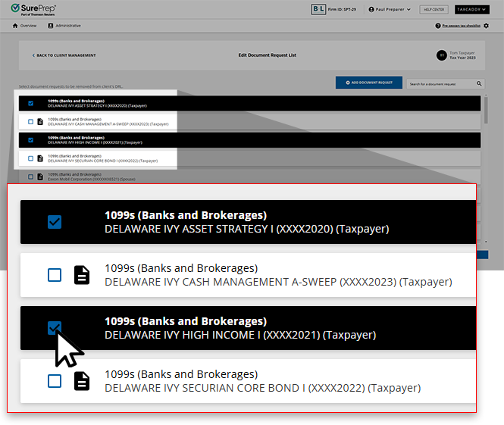Go to the Overview menu

tap(25, 26)
